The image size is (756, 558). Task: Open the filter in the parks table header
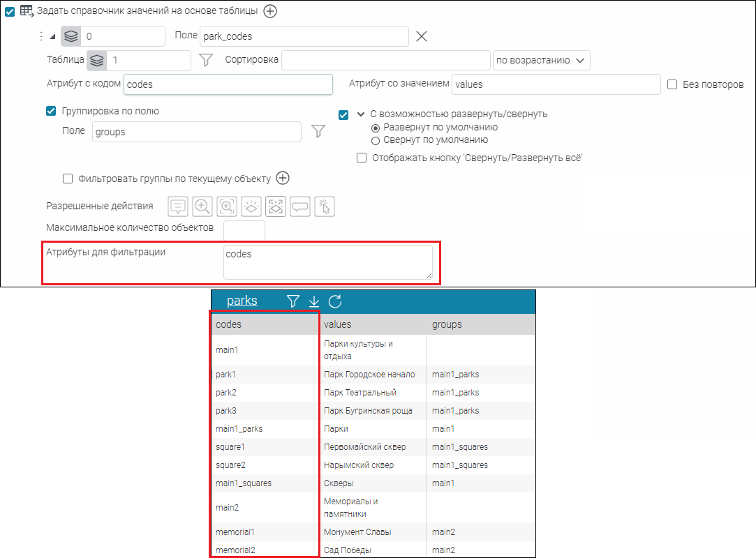293,301
